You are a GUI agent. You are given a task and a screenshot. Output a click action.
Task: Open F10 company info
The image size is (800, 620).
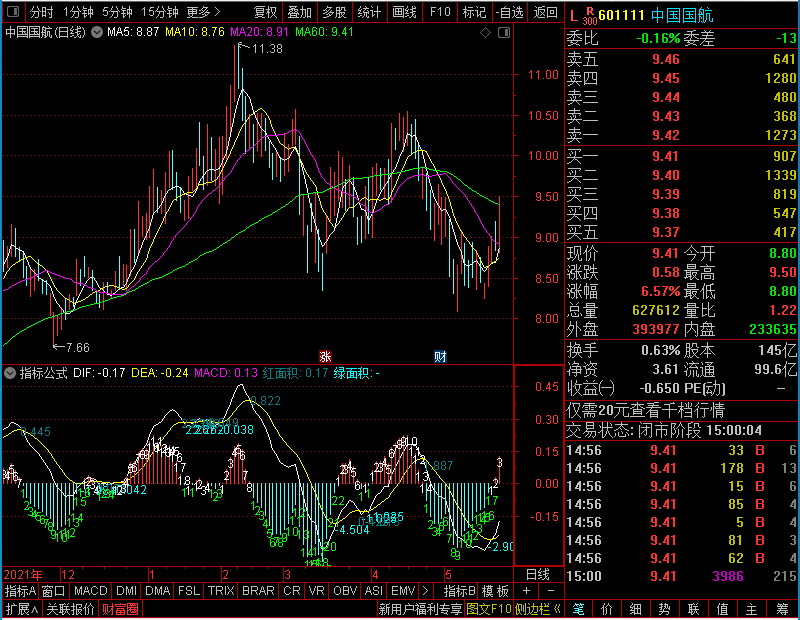point(440,12)
